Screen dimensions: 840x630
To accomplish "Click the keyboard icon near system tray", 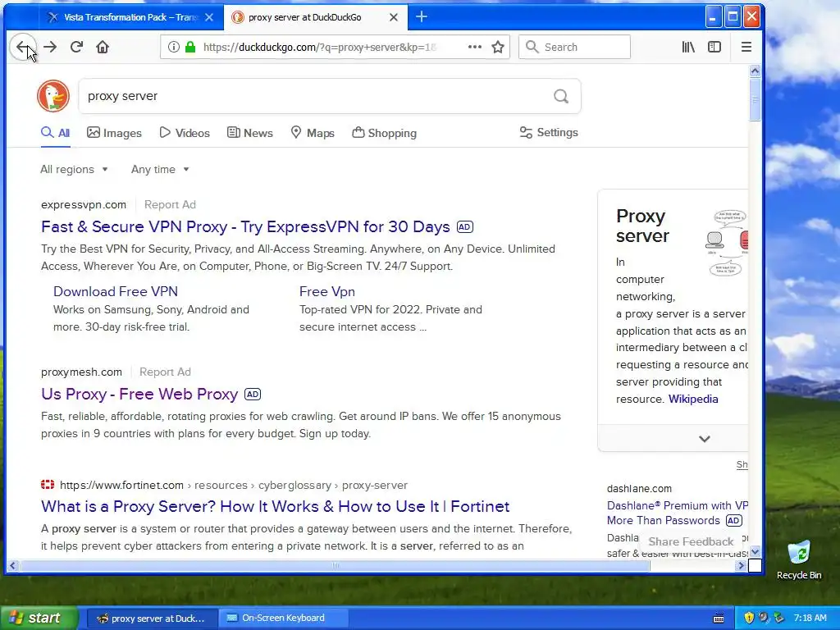I will click(x=719, y=619).
